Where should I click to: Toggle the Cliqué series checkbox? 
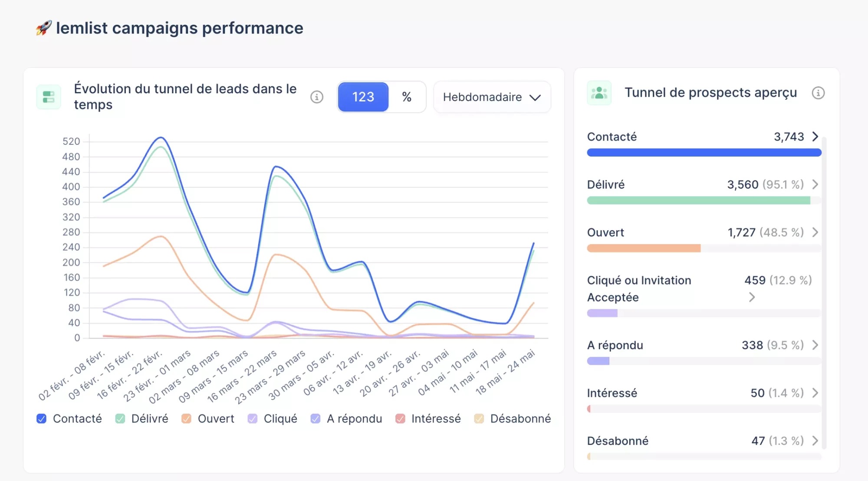click(253, 419)
